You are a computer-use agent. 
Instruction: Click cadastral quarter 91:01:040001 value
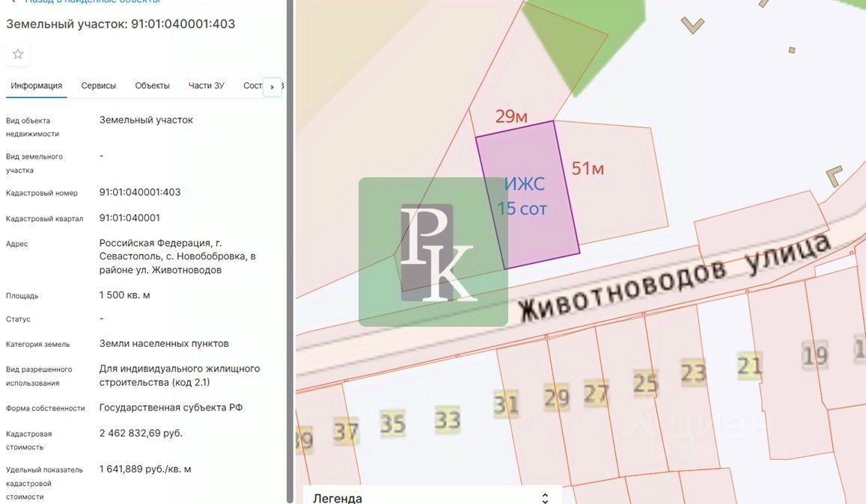pos(129,218)
